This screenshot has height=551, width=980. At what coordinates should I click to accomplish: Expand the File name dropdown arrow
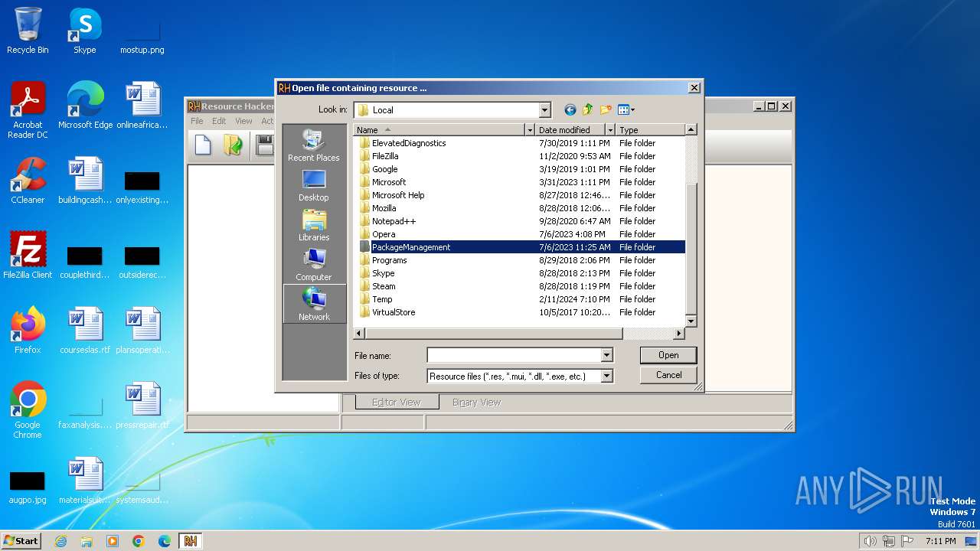606,355
